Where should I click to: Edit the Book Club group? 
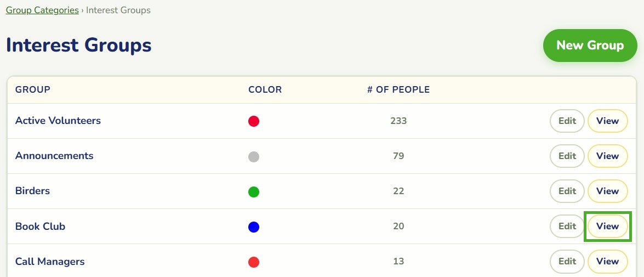[x=567, y=227]
